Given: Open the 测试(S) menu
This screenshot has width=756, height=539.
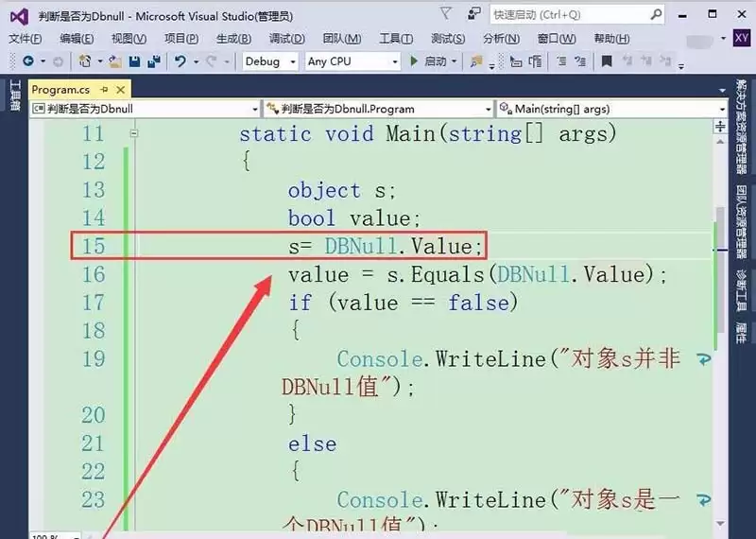Looking at the screenshot, I should click(448, 39).
